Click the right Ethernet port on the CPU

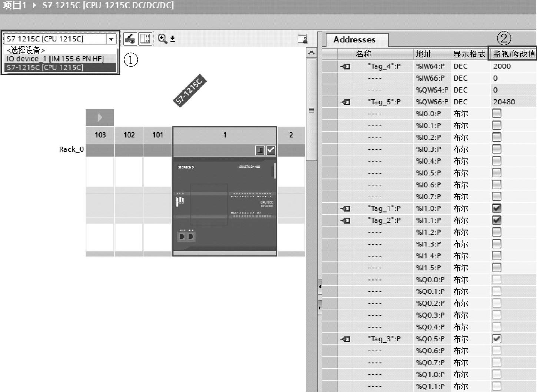pyautogui.click(x=191, y=236)
